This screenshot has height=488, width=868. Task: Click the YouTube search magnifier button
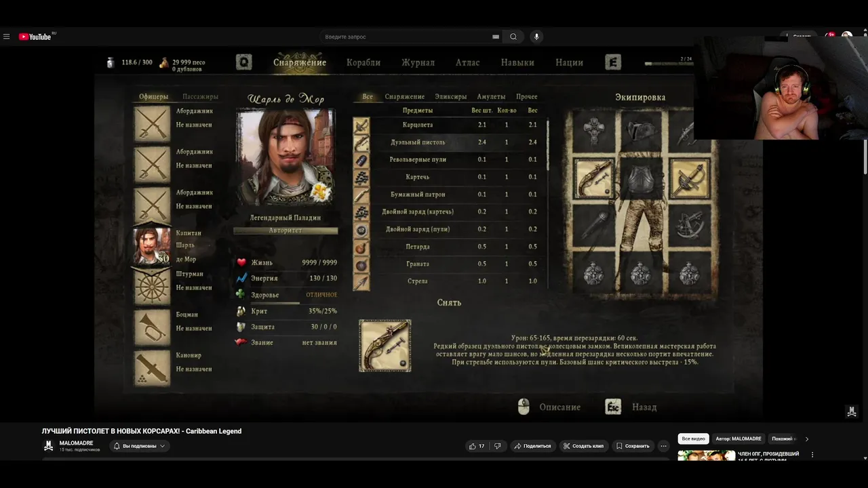513,37
